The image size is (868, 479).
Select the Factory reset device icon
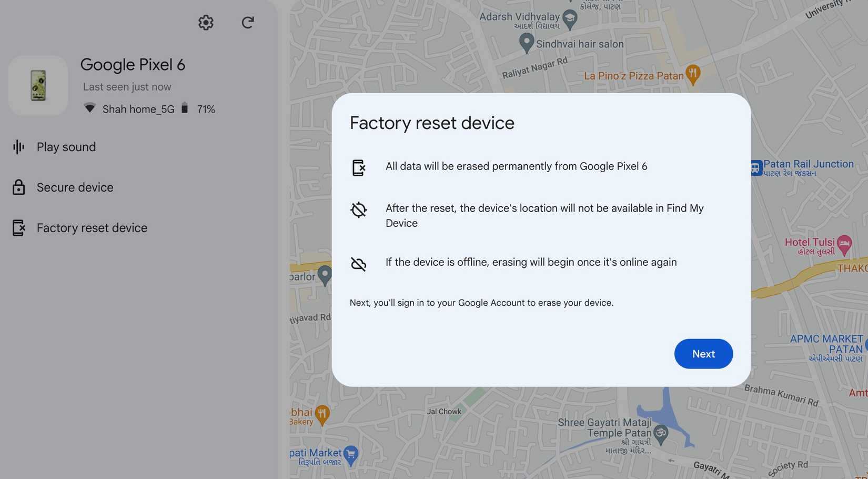pos(18,227)
